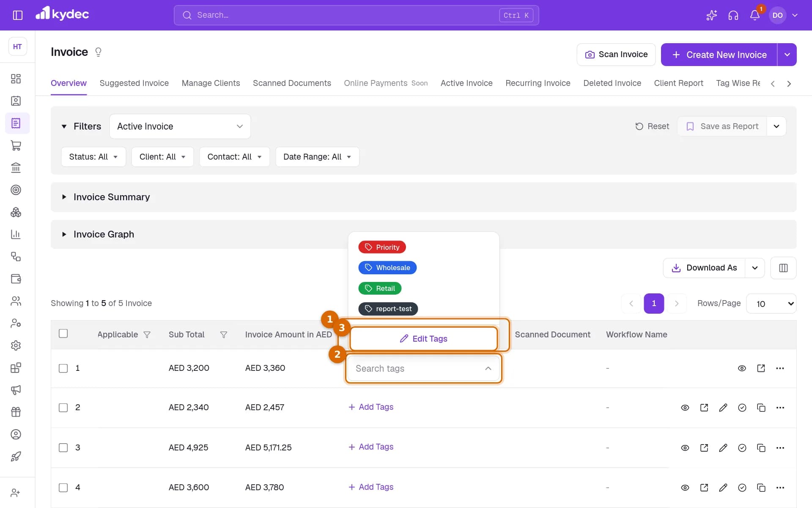Open the Active Invoice filter dropdown
The image size is (812, 508).
pyautogui.click(x=180, y=126)
